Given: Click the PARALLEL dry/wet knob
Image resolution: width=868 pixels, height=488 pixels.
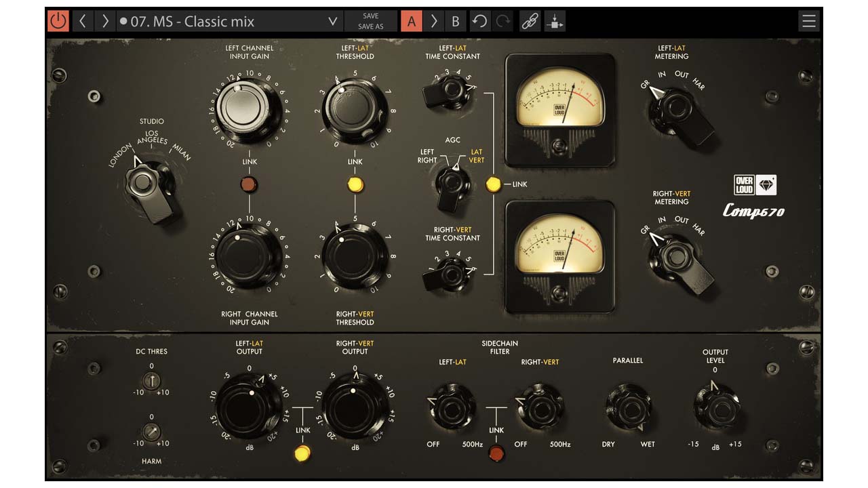Looking at the screenshot, I should click(628, 407).
